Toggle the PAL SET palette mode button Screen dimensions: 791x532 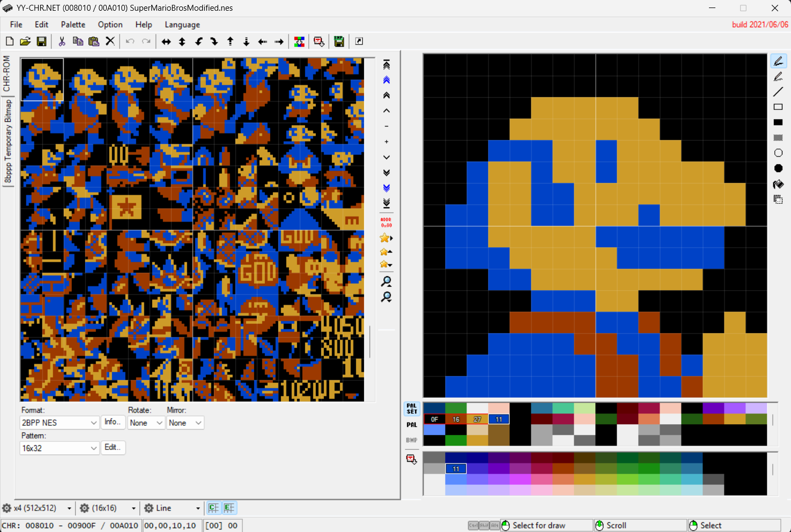pos(412,409)
